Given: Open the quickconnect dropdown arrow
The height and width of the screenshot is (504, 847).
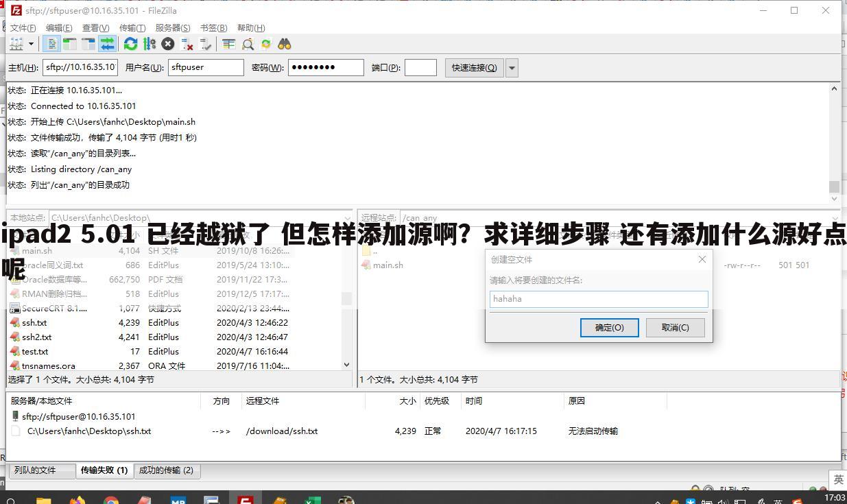Looking at the screenshot, I should click(x=512, y=67).
